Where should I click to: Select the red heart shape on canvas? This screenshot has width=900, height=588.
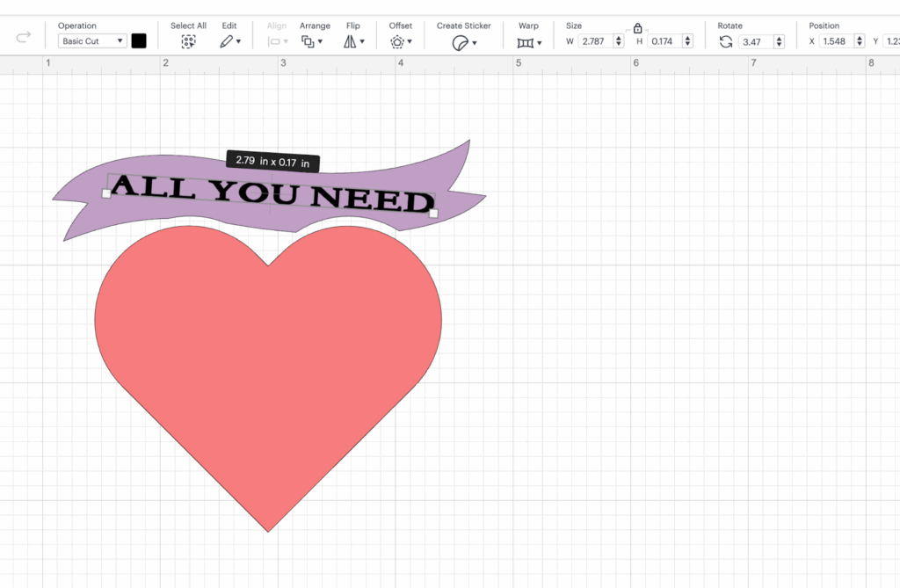coord(268,369)
